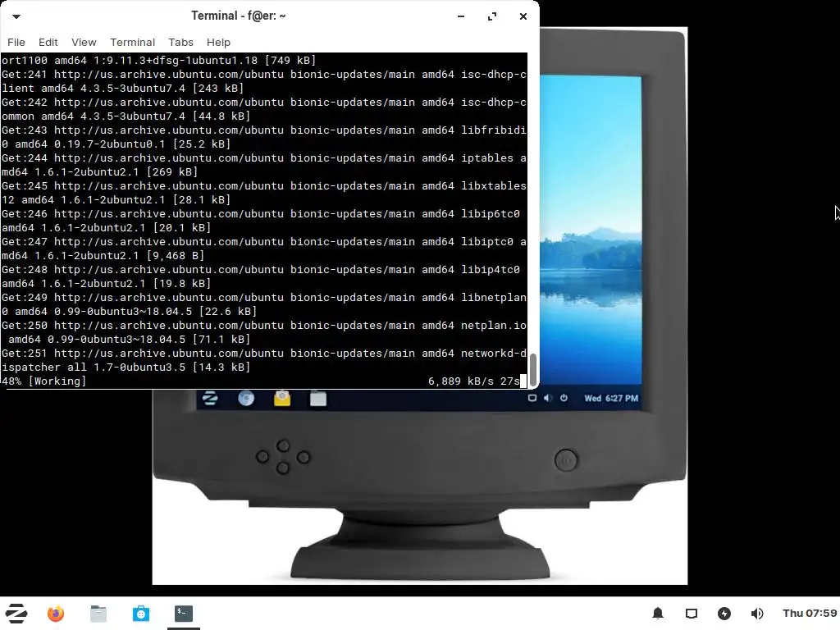The width and height of the screenshot is (840, 630).
Task: Click the Zorin logo in monitor image
Action: point(210,398)
